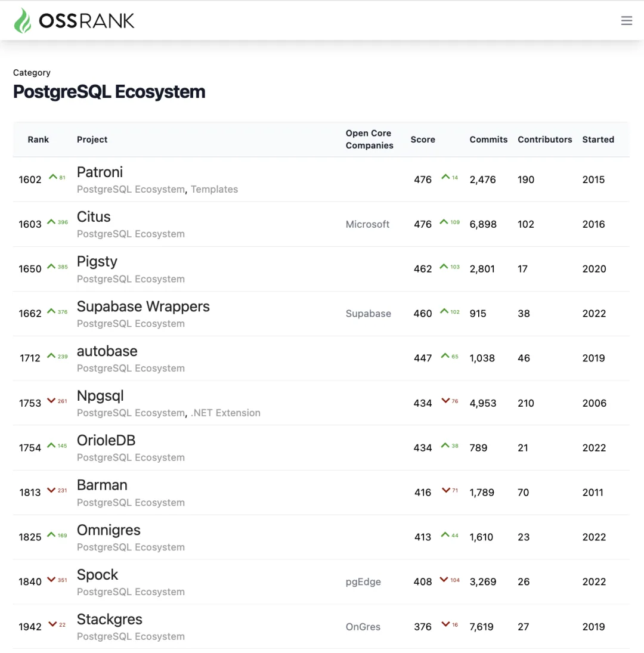
Task: Click Omnigres score-up arrow showing 44
Action: [x=445, y=535]
